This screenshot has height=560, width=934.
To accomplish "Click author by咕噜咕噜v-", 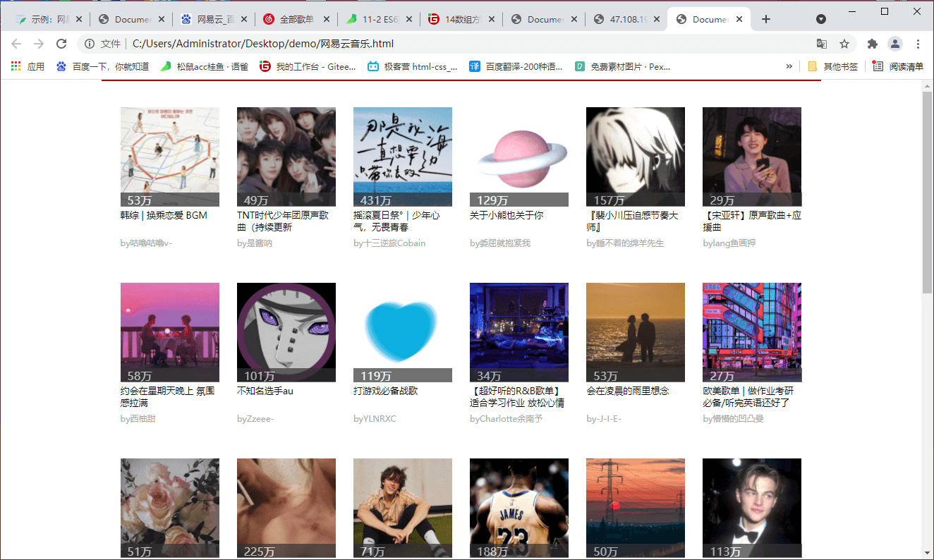I will tap(147, 243).
